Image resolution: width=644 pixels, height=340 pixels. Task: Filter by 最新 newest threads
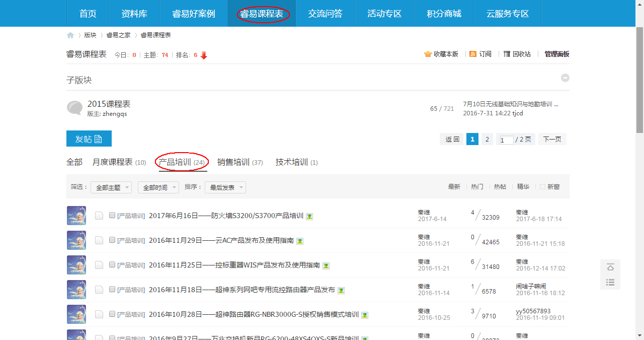tap(454, 186)
